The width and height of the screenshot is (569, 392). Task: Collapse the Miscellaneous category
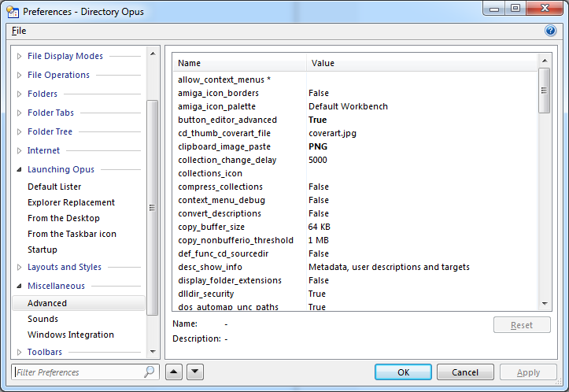[19, 286]
